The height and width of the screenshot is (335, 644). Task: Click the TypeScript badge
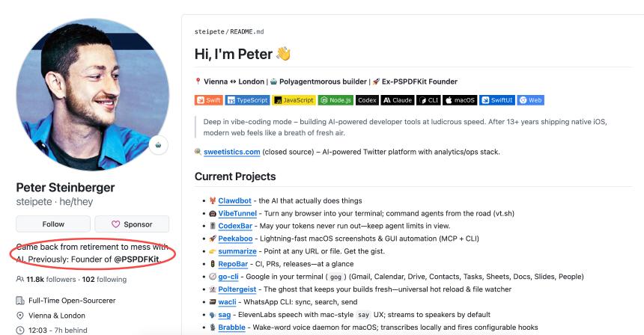point(247,100)
